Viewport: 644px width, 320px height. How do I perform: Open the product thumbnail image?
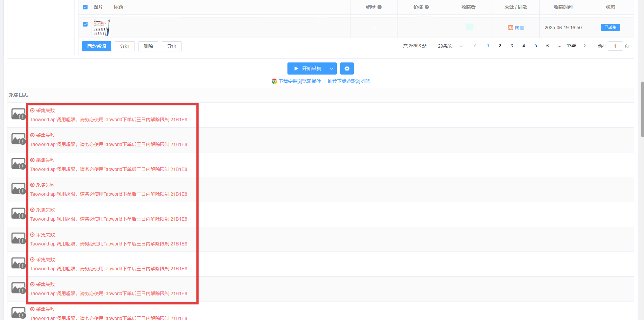pyautogui.click(x=102, y=28)
